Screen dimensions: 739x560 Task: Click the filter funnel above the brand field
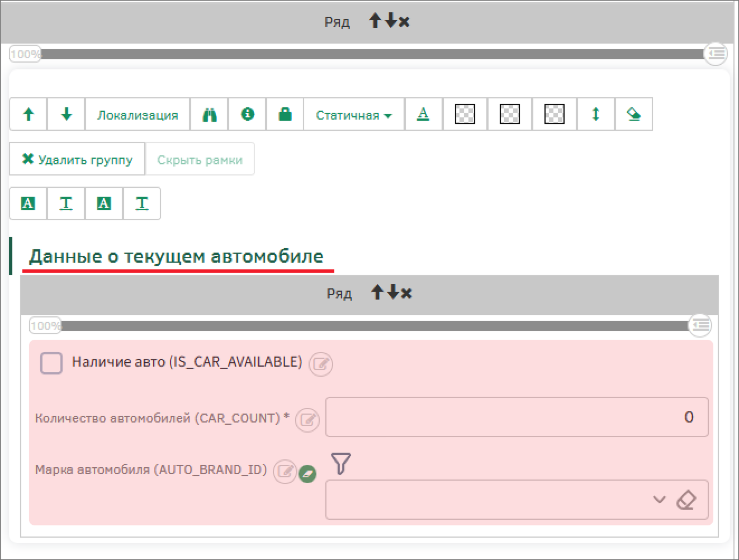(x=341, y=463)
